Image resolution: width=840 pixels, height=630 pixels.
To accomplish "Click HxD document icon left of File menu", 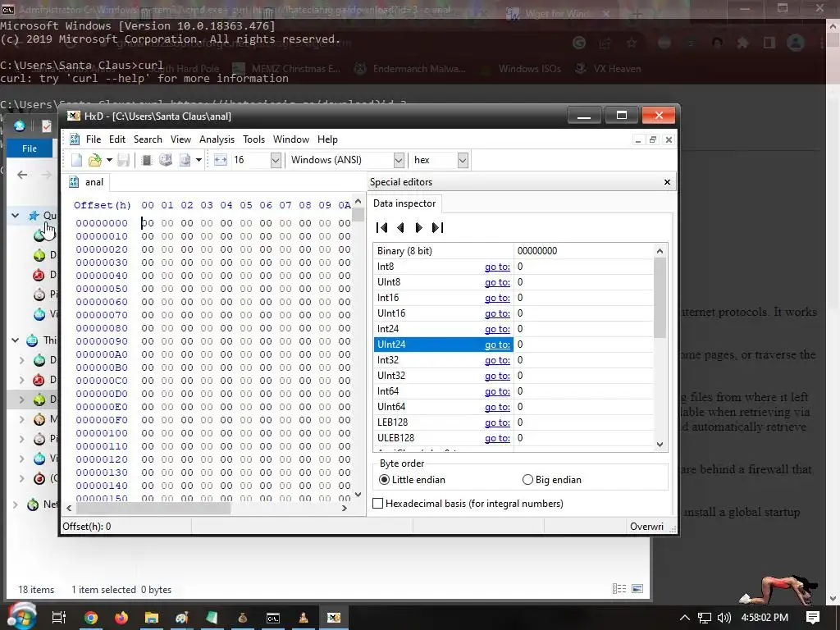I will pos(75,139).
